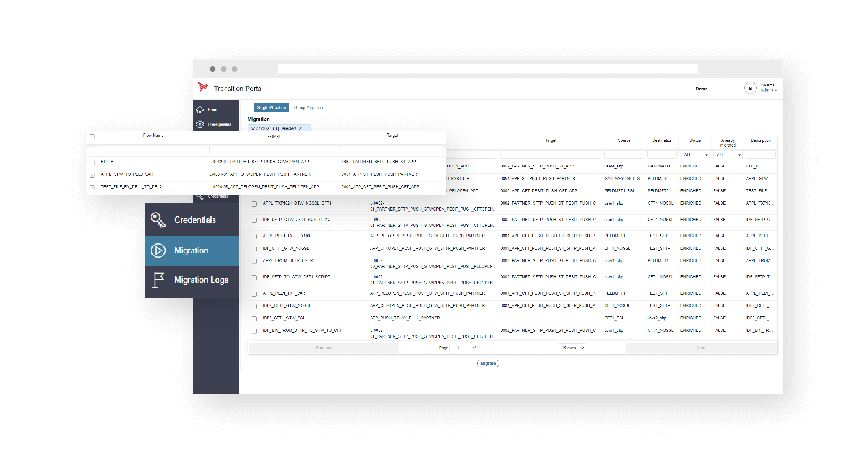Click the user4_sftp source cell
The image size is (868, 454).
[x=614, y=166]
